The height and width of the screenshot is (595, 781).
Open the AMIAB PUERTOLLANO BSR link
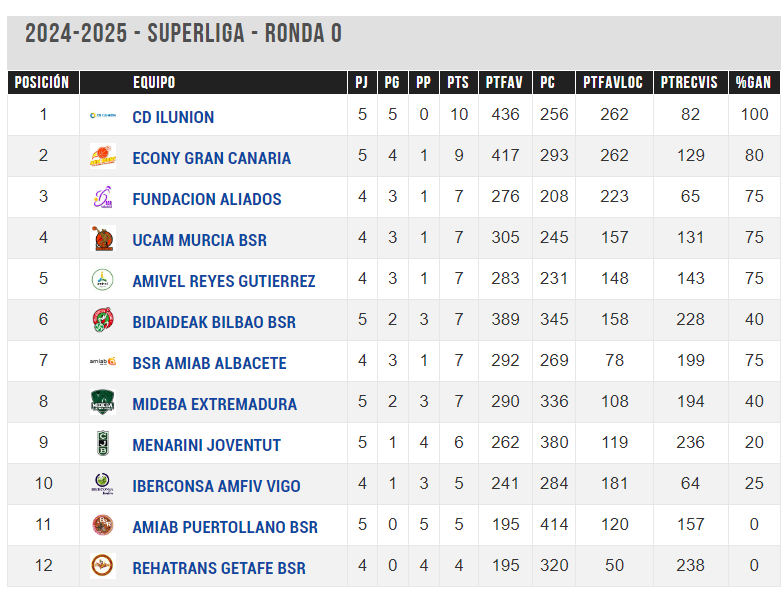pyautogui.click(x=225, y=527)
